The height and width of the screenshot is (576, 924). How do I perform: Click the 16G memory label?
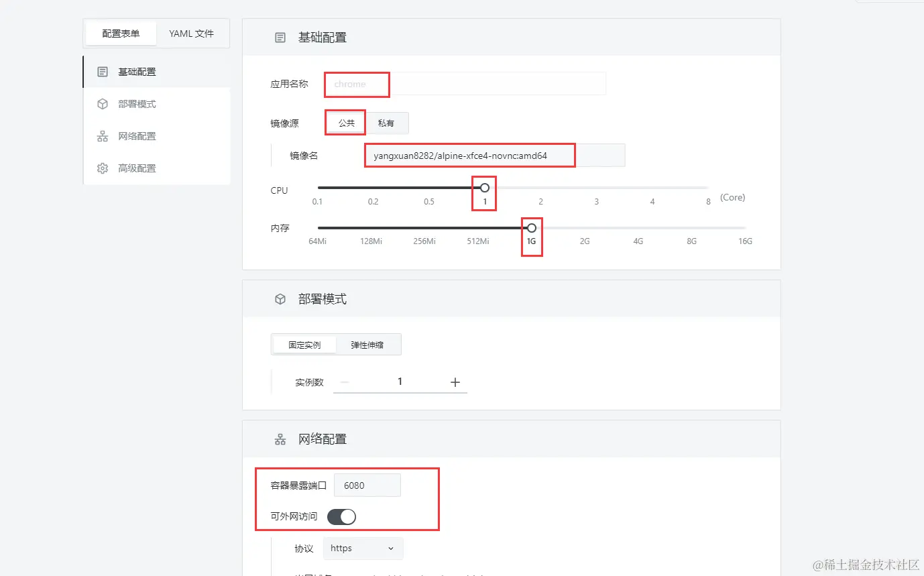coord(745,241)
